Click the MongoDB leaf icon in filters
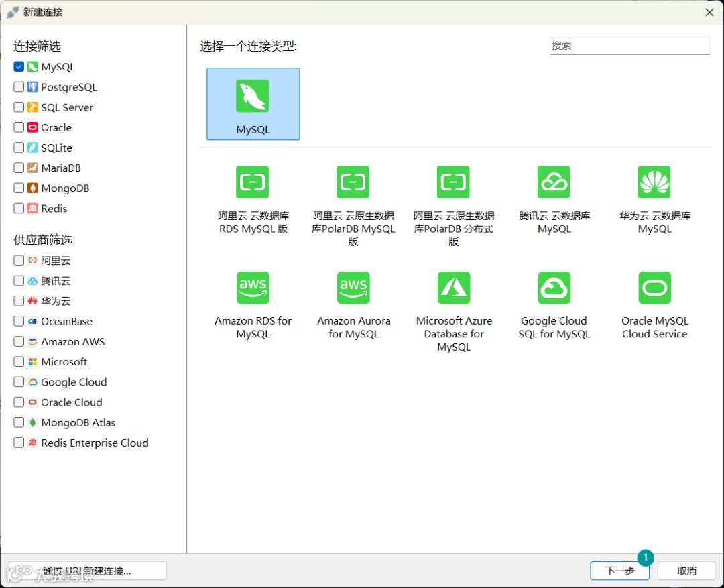The height and width of the screenshot is (588, 724). pyautogui.click(x=32, y=188)
